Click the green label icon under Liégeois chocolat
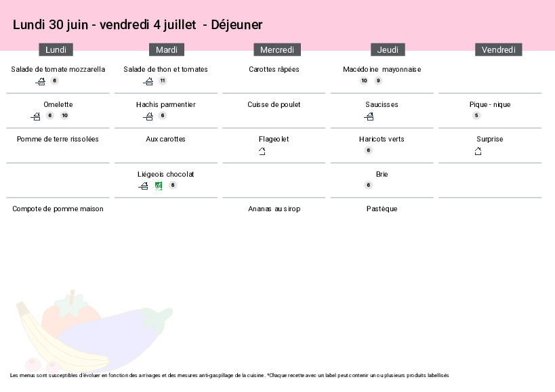This screenshot has width=555, height=392. pyautogui.click(x=159, y=186)
